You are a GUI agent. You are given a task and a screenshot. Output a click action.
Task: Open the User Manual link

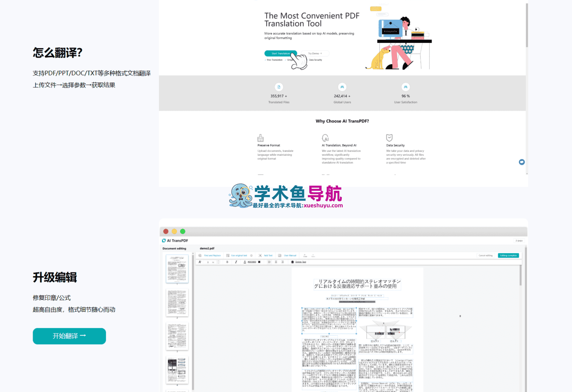(x=287, y=256)
